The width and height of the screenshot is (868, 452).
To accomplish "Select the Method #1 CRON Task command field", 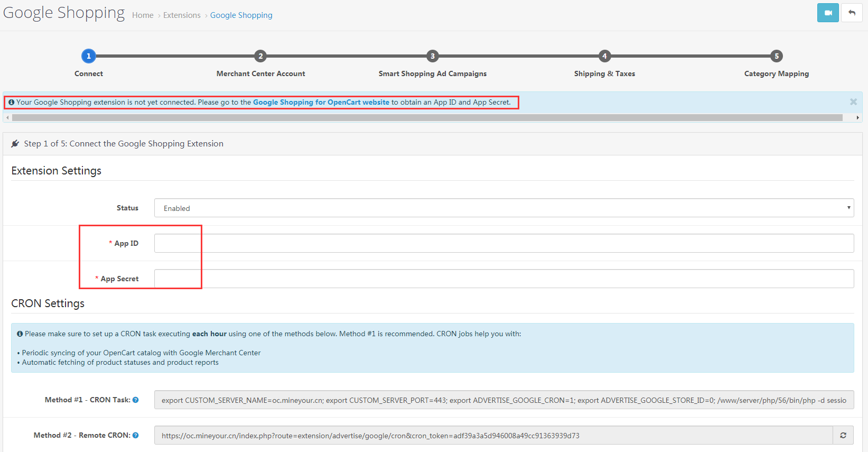I will pyautogui.click(x=504, y=400).
